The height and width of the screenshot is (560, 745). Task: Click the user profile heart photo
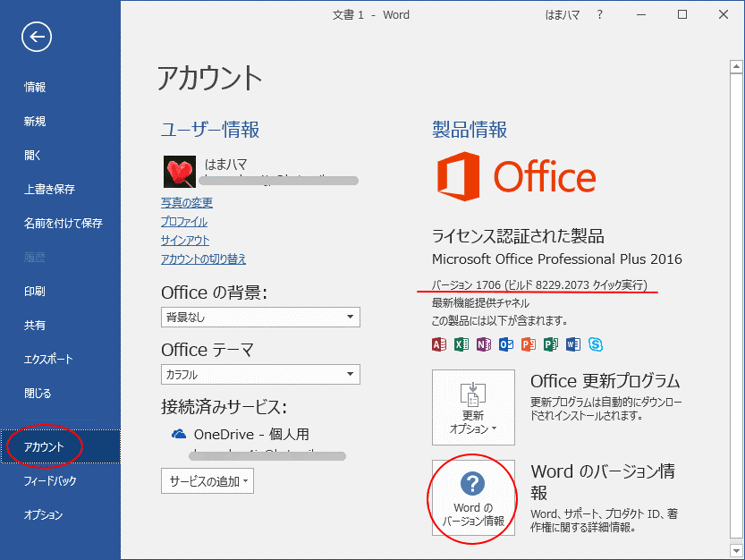click(x=178, y=172)
